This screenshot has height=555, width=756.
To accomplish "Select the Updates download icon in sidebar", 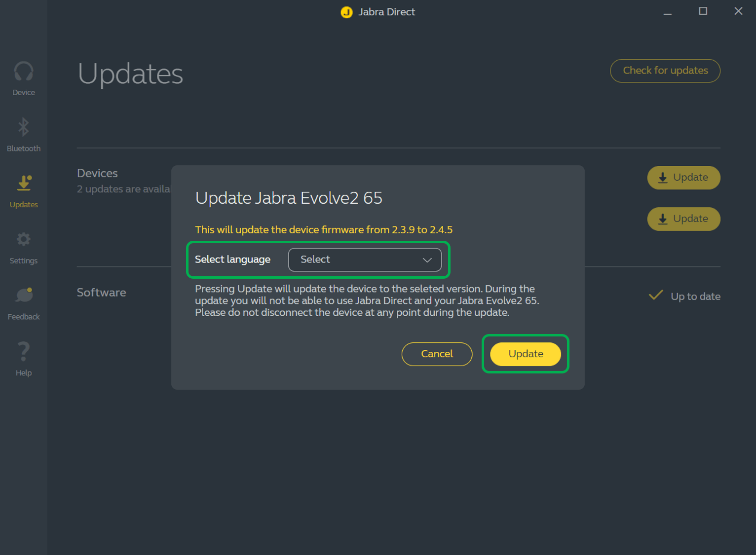I will (24, 183).
